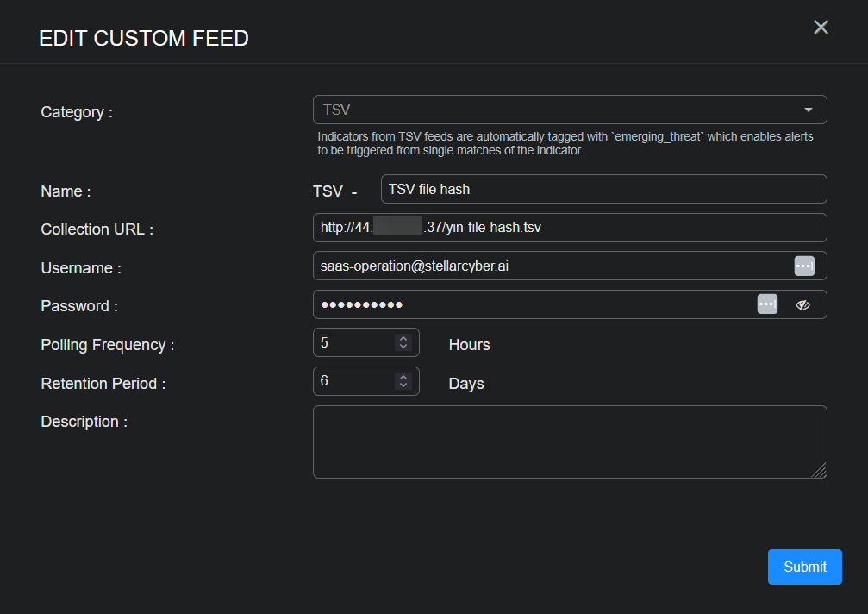The image size is (868, 614).
Task: Decrease Polling Frequency with the down arrow
Action: click(x=403, y=347)
